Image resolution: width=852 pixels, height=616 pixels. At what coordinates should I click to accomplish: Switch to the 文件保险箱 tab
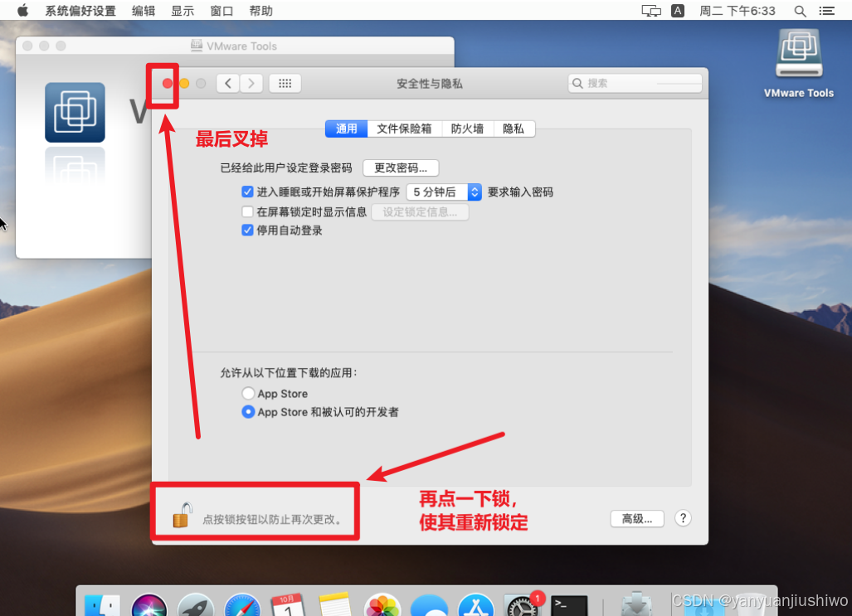pos(404,129)
